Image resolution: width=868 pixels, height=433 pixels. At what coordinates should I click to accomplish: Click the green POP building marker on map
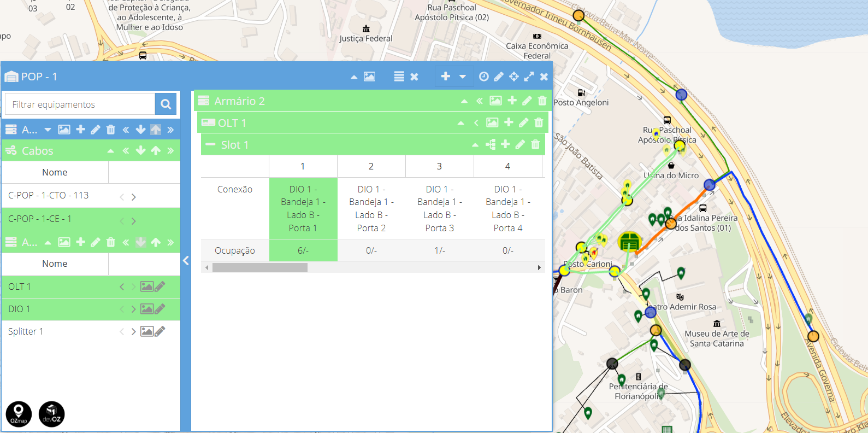[x=629, y=242]
